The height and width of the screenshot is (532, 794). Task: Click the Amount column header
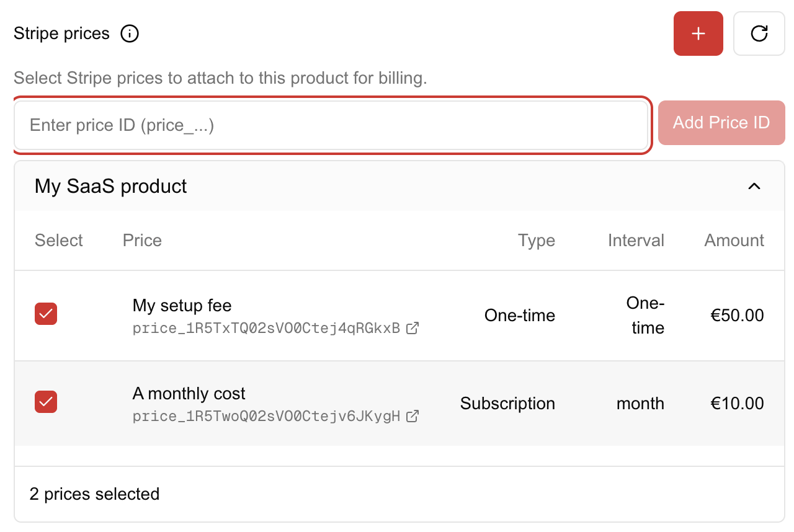[x=734, y=241]
